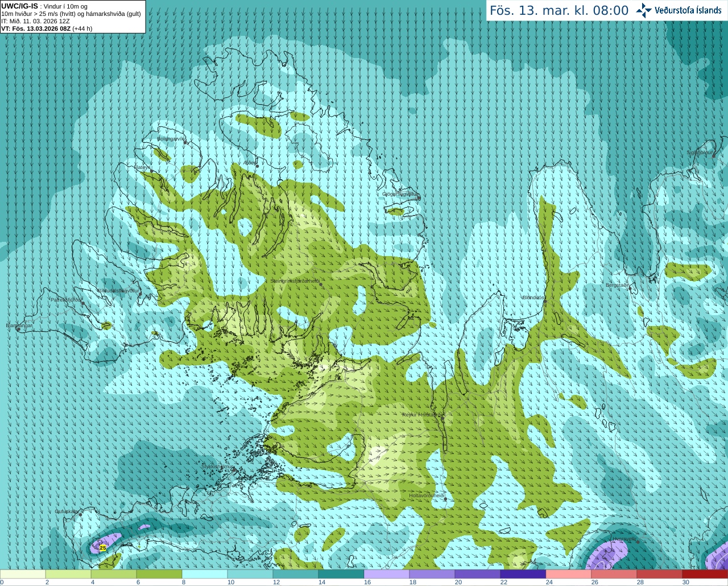Click the 'UWC/IG-IS' model title text
This screenshot has width=728, height=586.
pyautogui.click(x=19, y=6)
